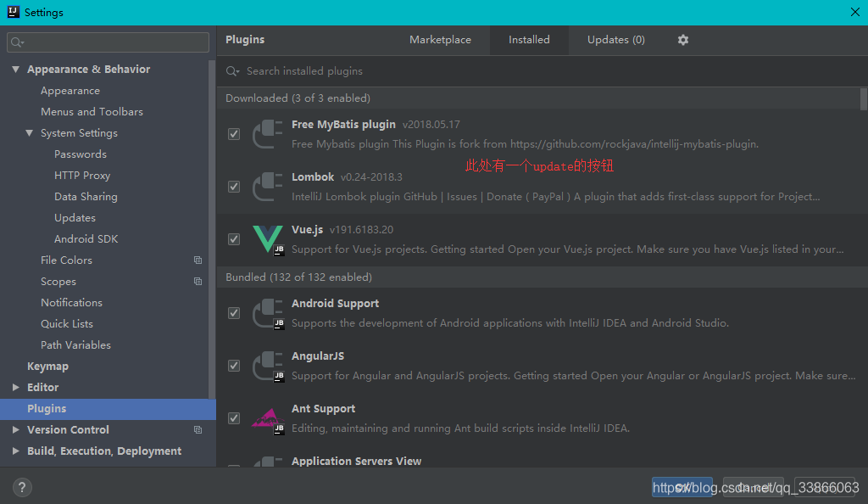Image resolution: width=868 pixels, height=504 pixels.
Task: Click the Vue.js plugin logo
Action: click(x=268, y=239)
